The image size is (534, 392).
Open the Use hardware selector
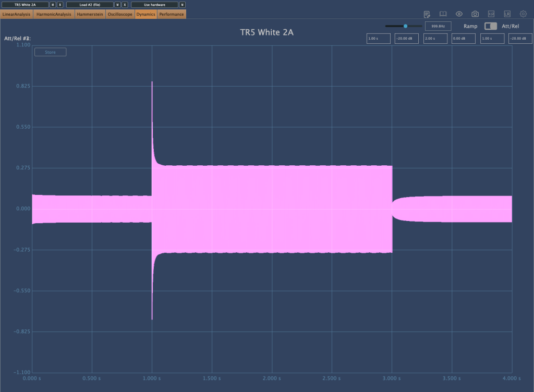click(154, 5)
